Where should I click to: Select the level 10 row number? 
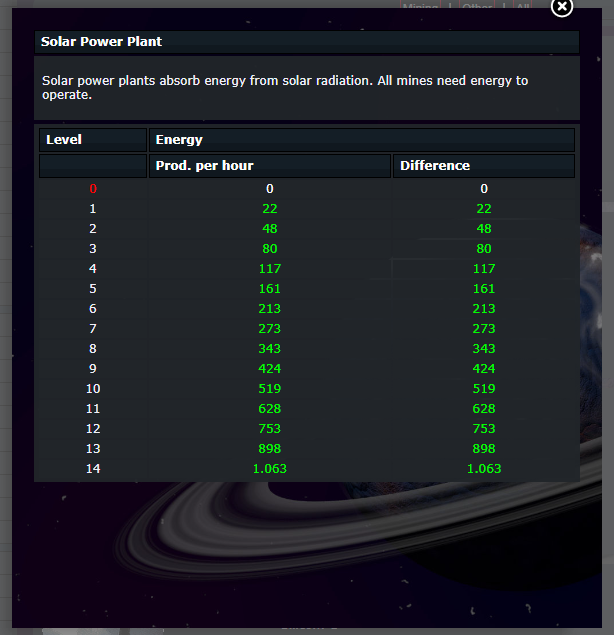(x=93, y=389)
